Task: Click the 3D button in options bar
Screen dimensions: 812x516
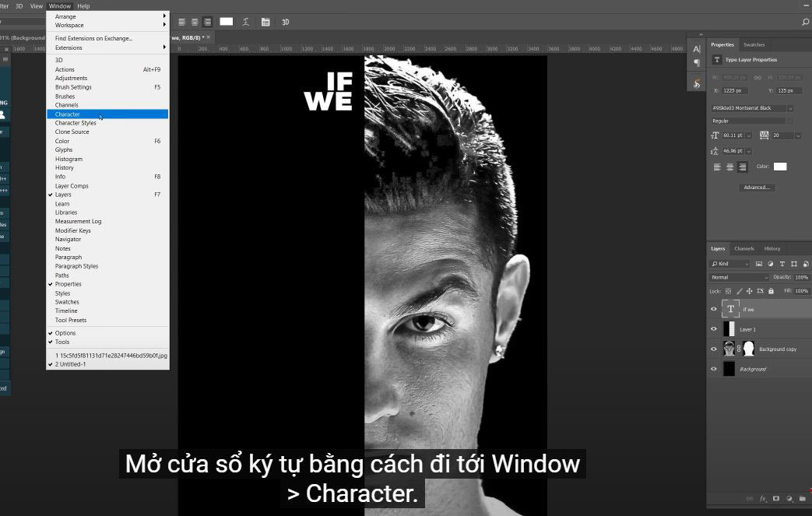Action: pyautogui.click(x=286, y=22)
